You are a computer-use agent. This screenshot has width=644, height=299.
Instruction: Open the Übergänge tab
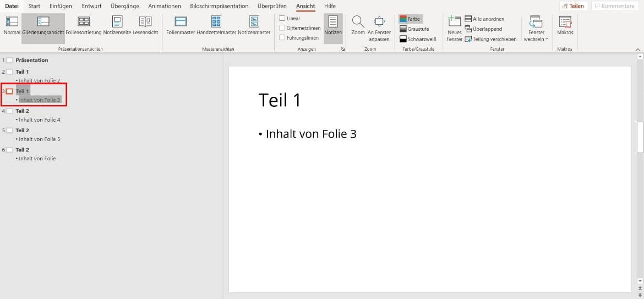coord(125,6)
